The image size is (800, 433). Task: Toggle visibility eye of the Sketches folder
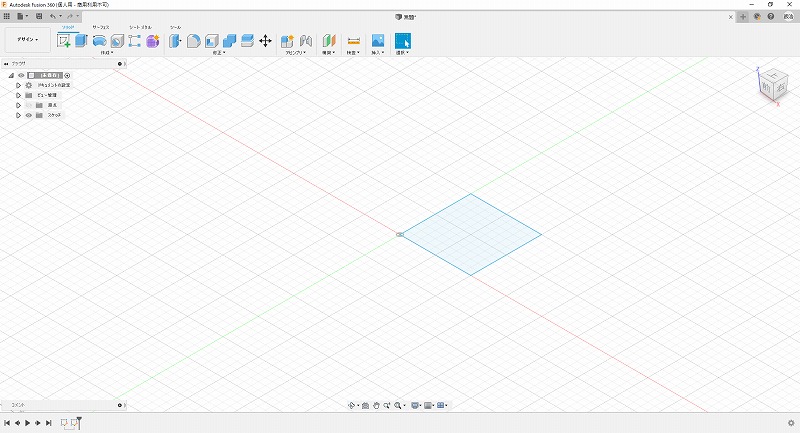tap(28, 115)
